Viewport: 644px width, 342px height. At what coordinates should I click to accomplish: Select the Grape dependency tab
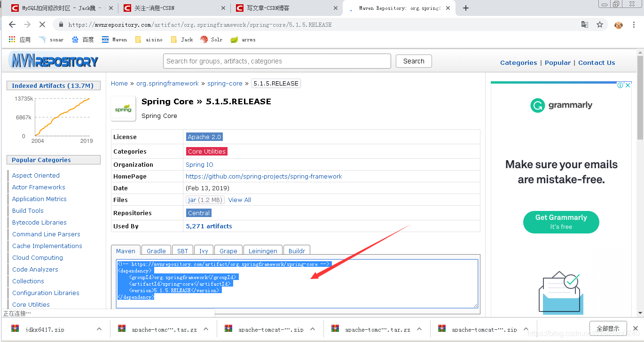228,251
